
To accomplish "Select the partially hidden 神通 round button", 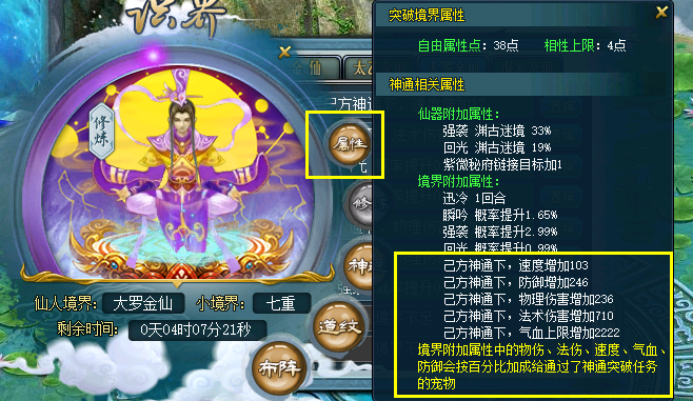I will point(359,266).
